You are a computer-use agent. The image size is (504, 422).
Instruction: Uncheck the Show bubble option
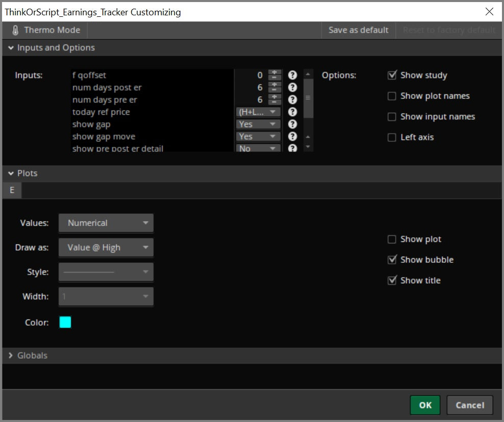pos(392,260)
